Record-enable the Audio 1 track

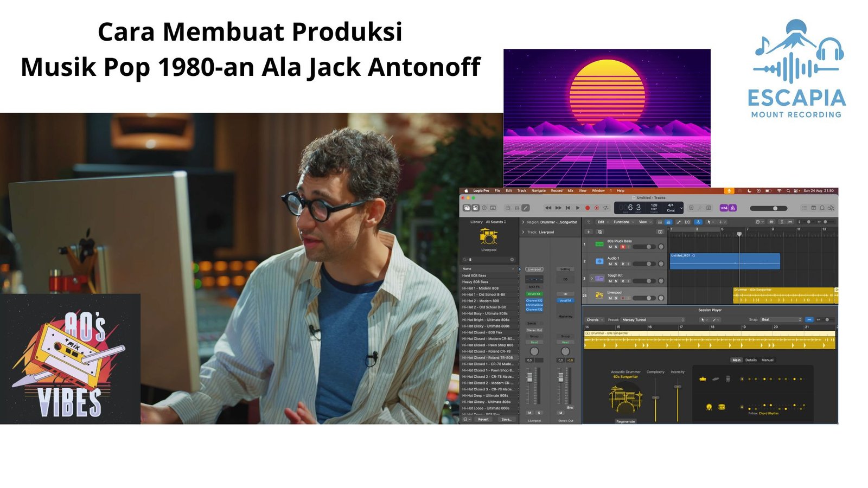tap(623, 264)
